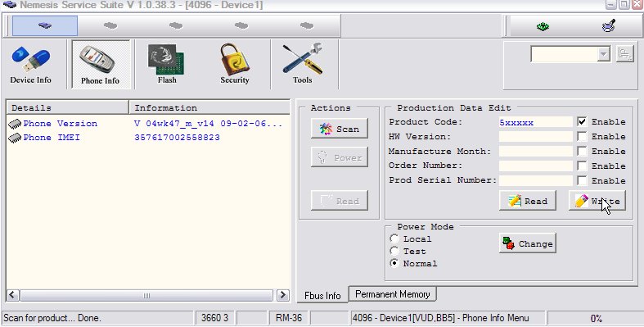Switch to the Permanent Memory tab
Viewport: 644px width, 327px height.
coord(392,294)
